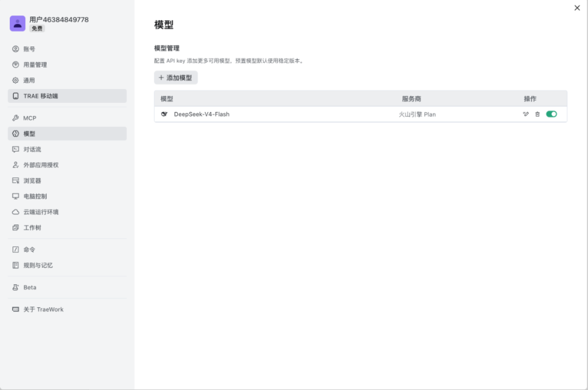
Task: Close the settings dialog
Action: tap(577, 8)
